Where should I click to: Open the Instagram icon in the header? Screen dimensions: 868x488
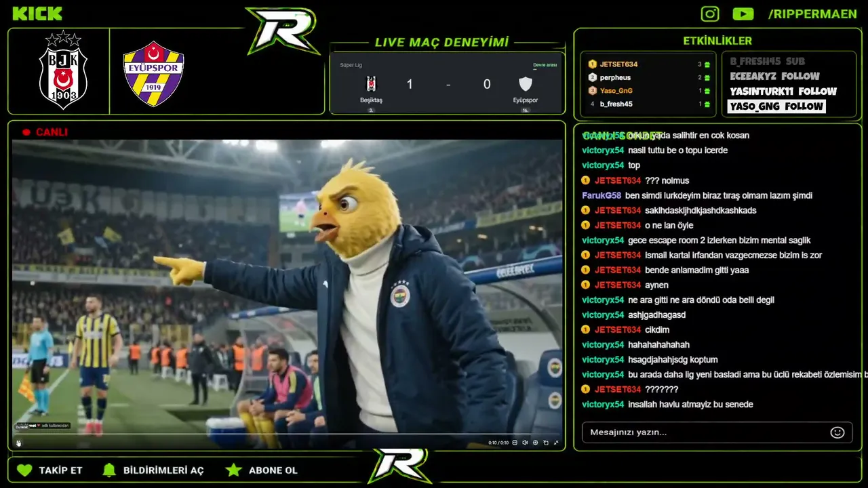click(x=710, y=14)
